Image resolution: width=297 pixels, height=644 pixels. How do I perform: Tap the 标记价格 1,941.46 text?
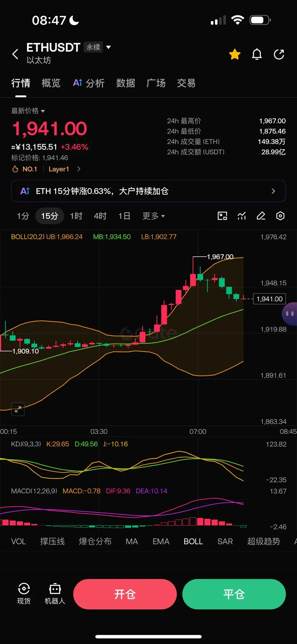click(39, 158)
